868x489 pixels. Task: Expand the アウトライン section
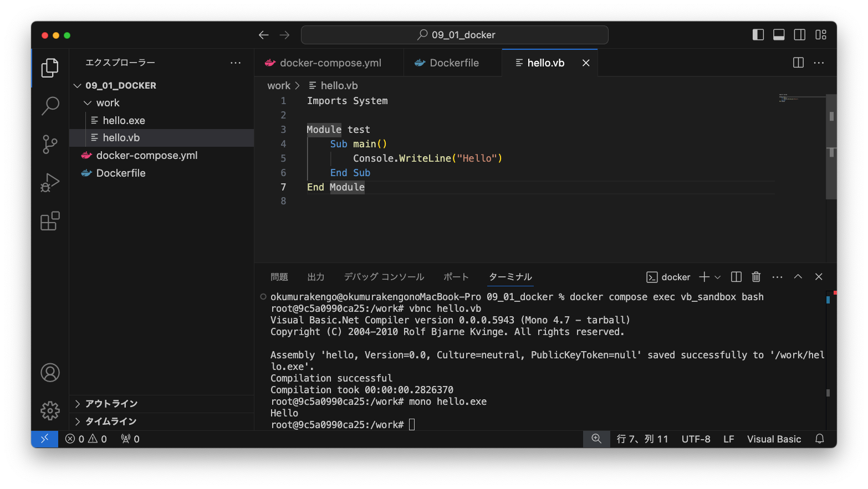pos(161,404)
